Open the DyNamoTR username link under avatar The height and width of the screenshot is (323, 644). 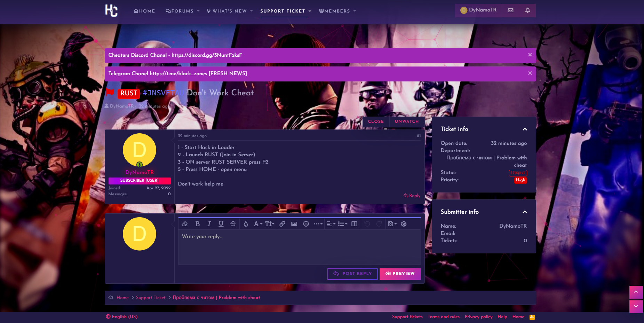[140, 172]
